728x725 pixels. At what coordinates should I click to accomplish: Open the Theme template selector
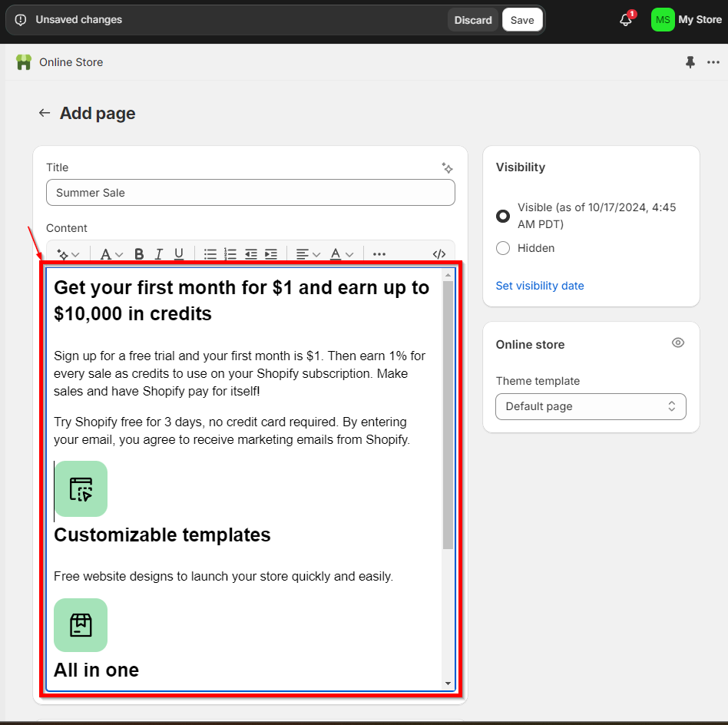point(591,406)
